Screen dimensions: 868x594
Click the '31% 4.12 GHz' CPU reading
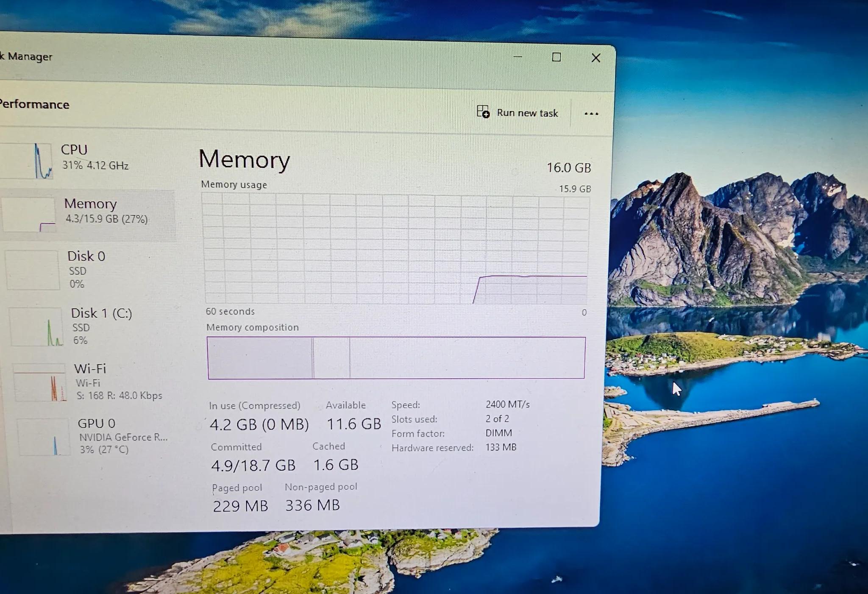[x=95, y=165]
